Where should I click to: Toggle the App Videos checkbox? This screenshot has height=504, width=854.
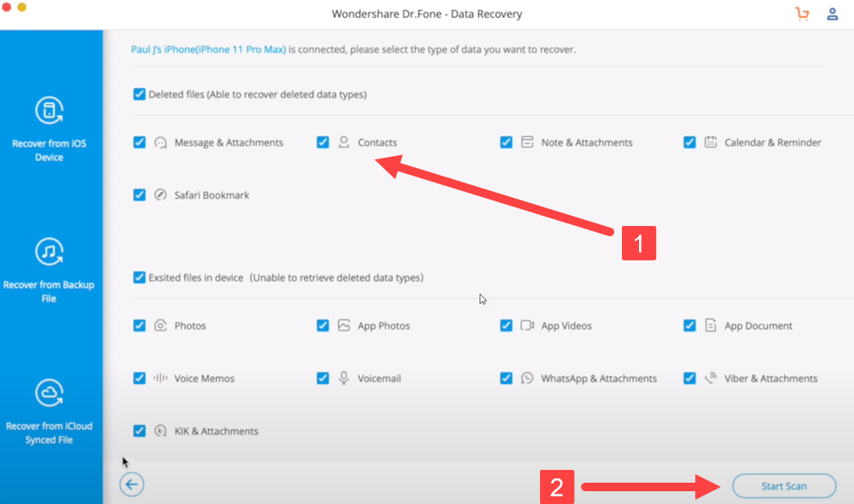pos(507,326)
